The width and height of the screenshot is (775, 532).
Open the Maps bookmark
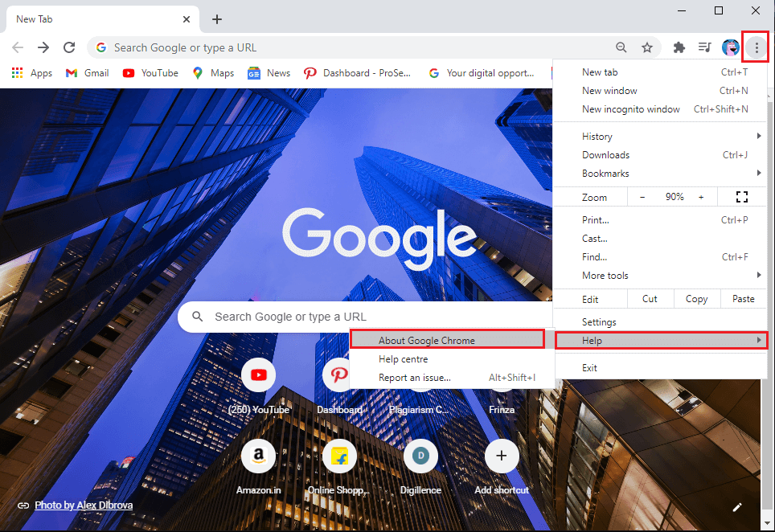point(212,72)
